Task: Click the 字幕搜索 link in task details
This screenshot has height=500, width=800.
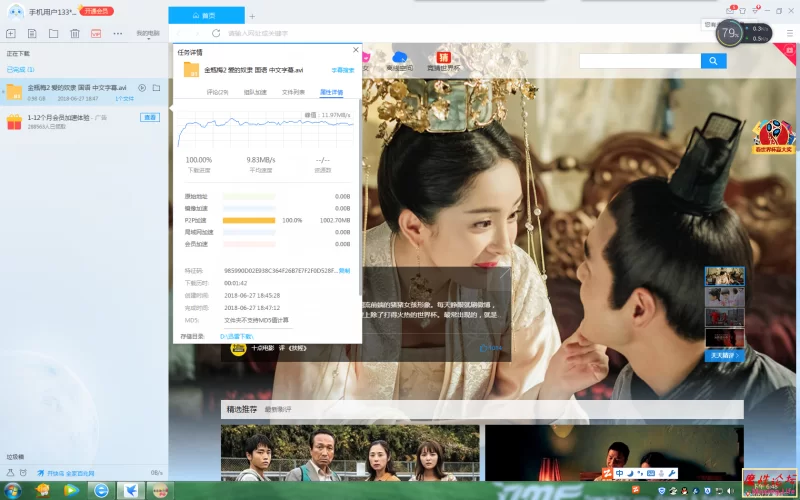Action: 342,70
